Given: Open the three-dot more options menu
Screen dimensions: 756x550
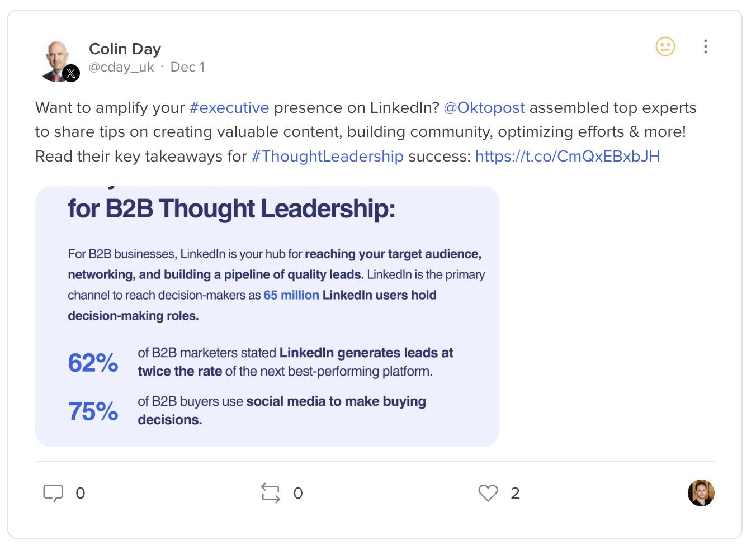Looking at the screenshot, I should (x=706, y=46).
